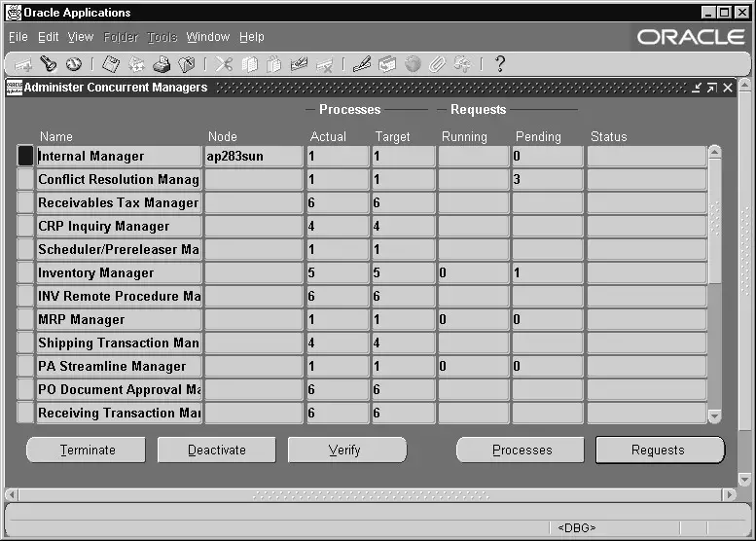The width and height of the screenshot is (756, 541).
Task: Click the horizontal scrollbar left arrow
Action: pos(12,494)
